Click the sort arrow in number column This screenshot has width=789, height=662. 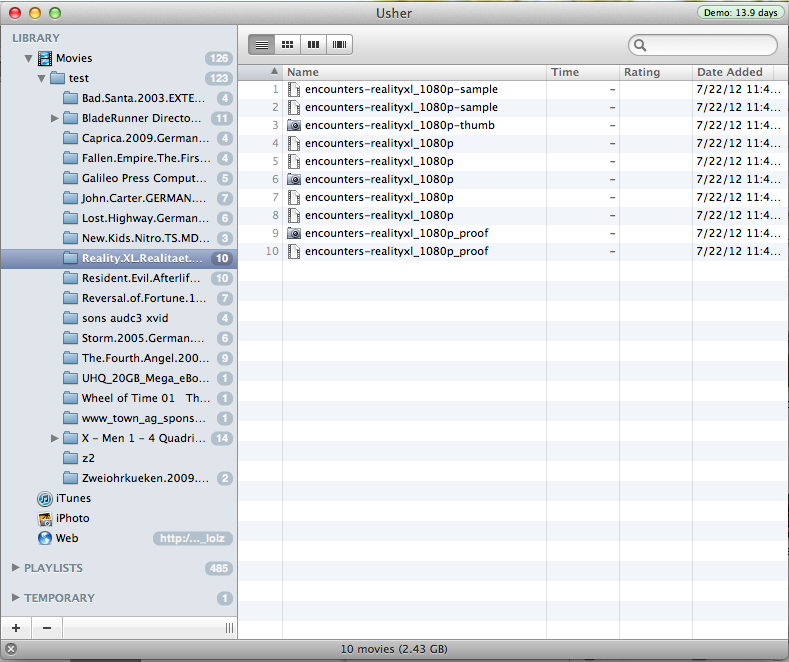[274, 71]
